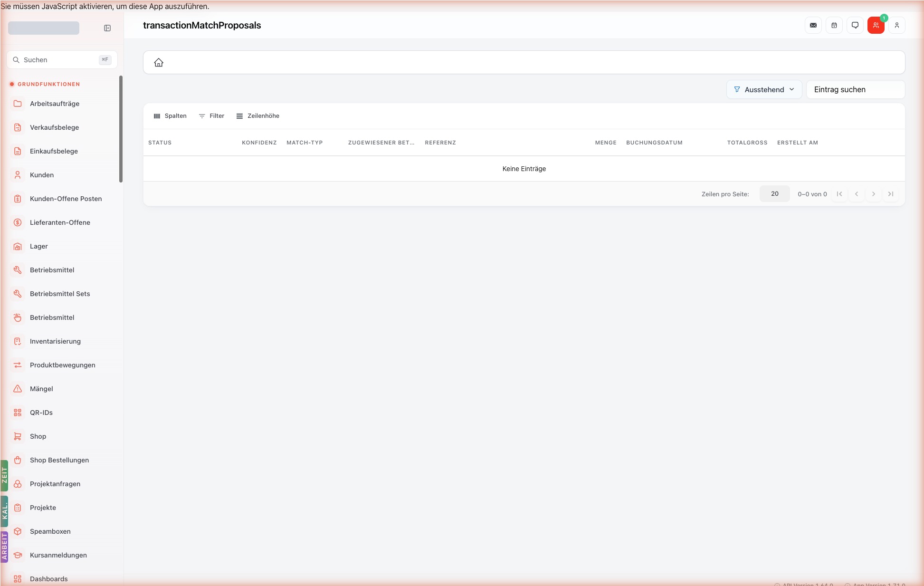Go to the first page of results

coord(839,194)
